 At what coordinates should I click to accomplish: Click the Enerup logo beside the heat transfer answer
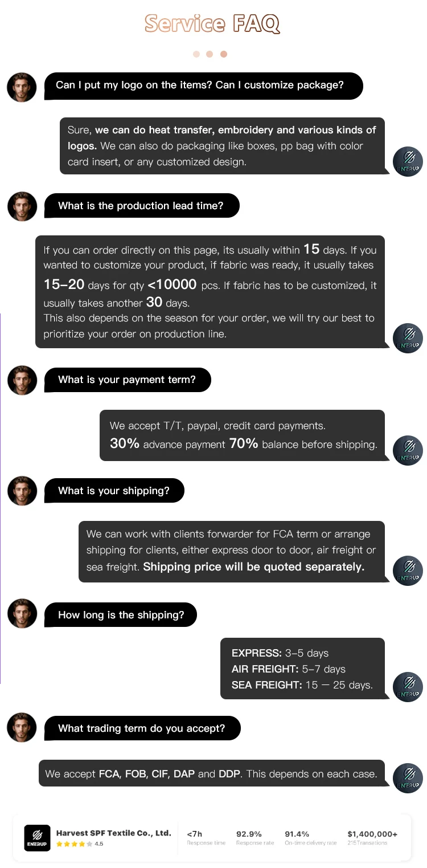(408, 161)
